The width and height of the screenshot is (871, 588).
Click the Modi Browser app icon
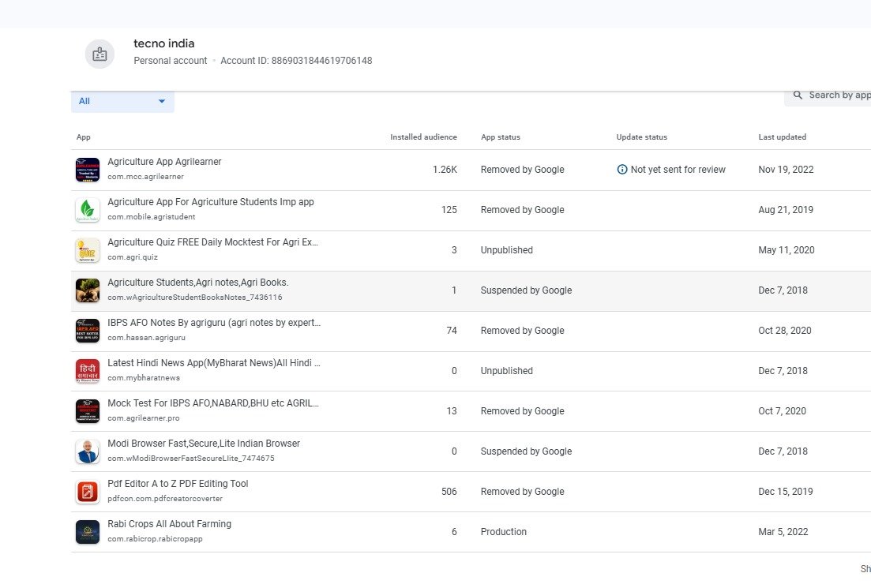tap(88, 451)
